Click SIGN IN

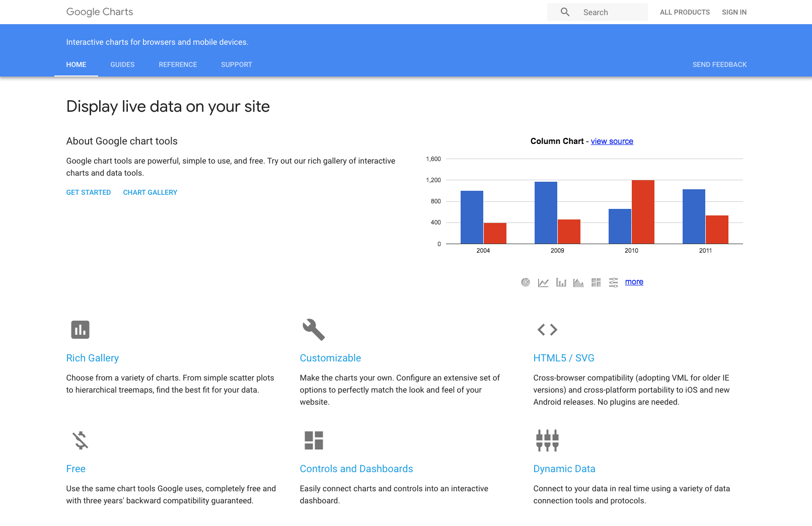(x=734, y=12)
